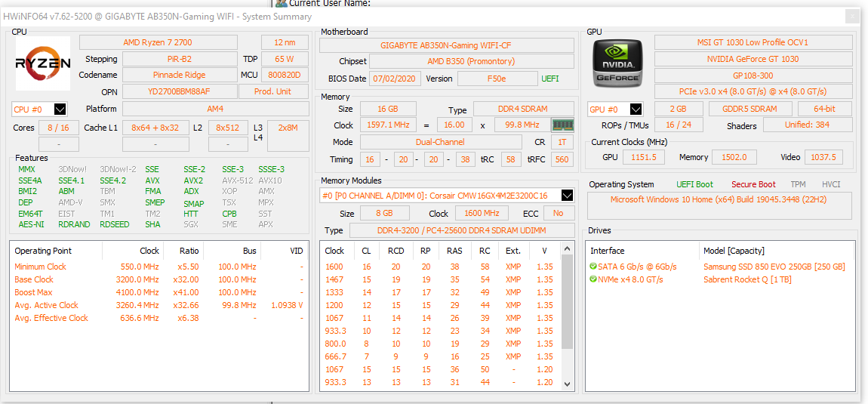Click the Ext. column header
The height and width of the screenshot is (404, 868).
(x=513, y=251)
